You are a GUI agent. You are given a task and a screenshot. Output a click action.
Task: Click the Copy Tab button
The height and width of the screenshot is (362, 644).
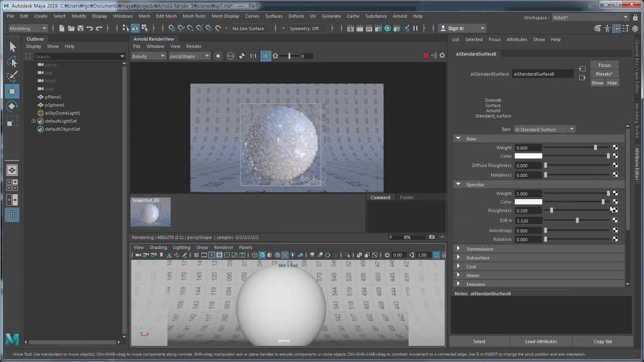(602, 341)
